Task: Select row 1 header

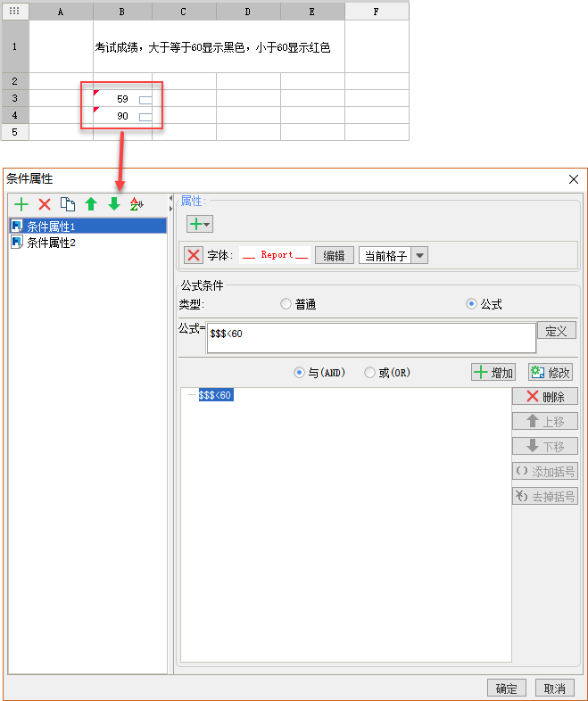Action: tap(15, 46)
